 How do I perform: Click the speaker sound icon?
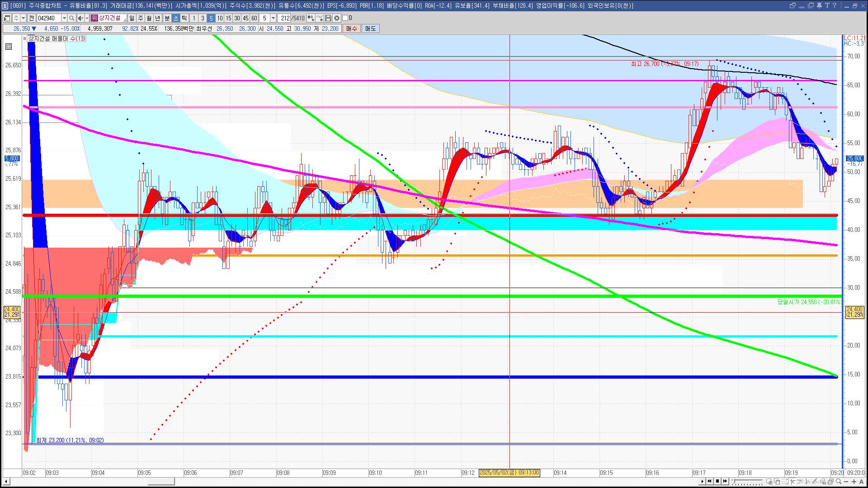coord(80,18)
